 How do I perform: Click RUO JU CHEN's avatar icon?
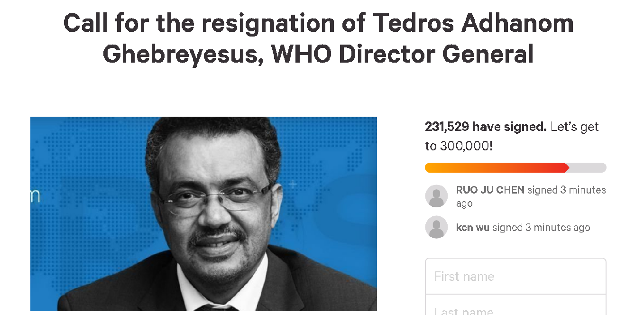point(436,196)
